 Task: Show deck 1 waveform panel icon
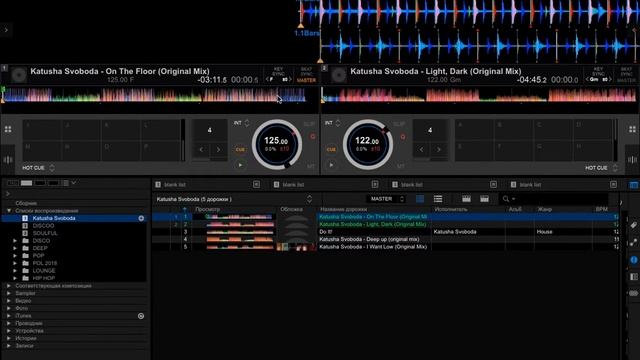[8, 160]
